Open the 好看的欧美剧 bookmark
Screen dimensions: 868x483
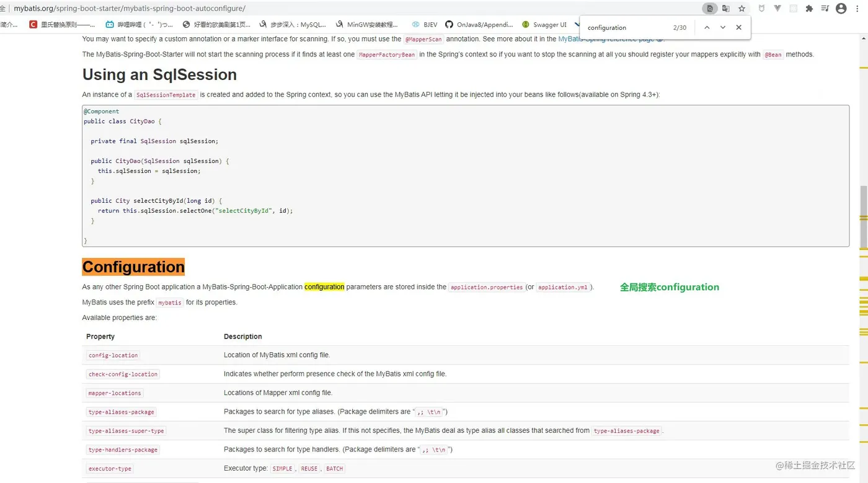(x=216, y=25)
